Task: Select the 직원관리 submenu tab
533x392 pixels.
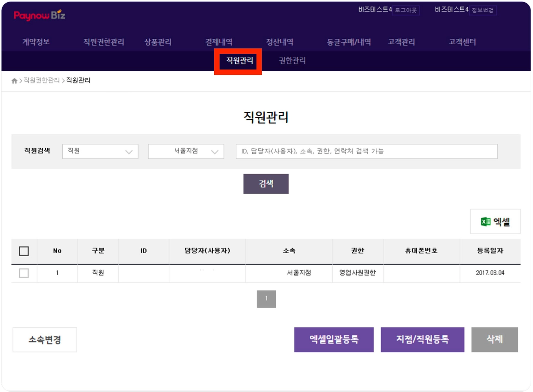Action: point(240,61)
